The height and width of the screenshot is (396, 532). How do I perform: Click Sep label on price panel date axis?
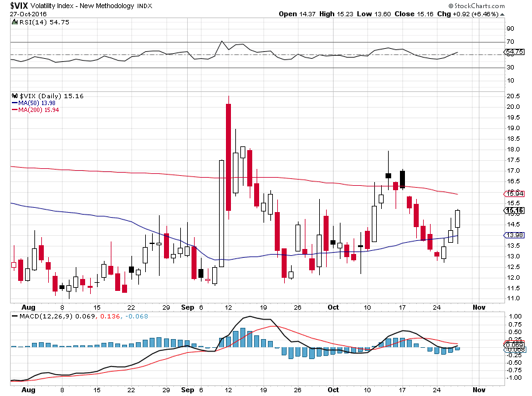pyautogui.click(x=188, y=307)
